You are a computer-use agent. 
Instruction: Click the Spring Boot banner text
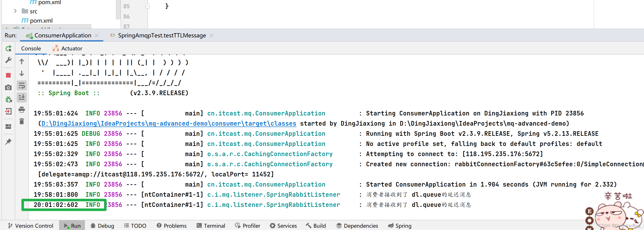[69, 93]
